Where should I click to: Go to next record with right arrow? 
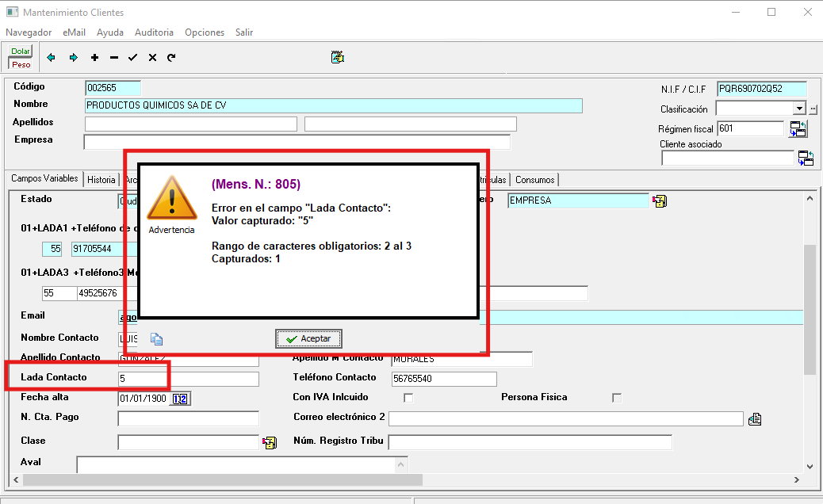click(74, 58)
